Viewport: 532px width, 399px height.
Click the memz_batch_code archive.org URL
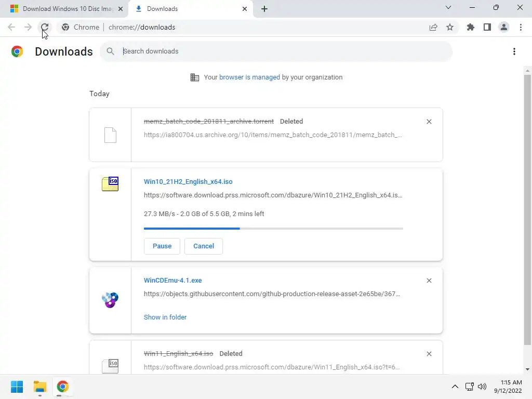tap(273, 135)
